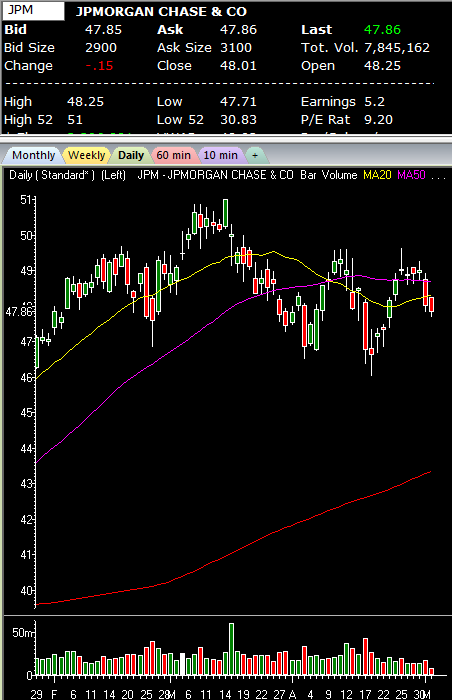Image resolution: width=452 pixels, height=700 pixels.
Task: Switch to the 60 min tab
Action: click(173, 155)
